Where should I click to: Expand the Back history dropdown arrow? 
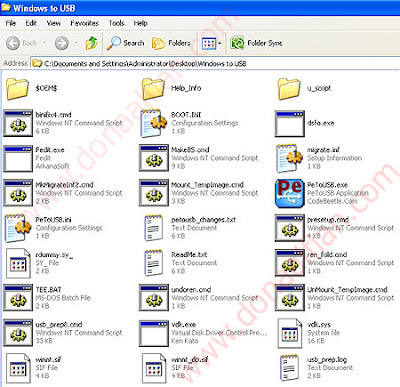[44, 43]
